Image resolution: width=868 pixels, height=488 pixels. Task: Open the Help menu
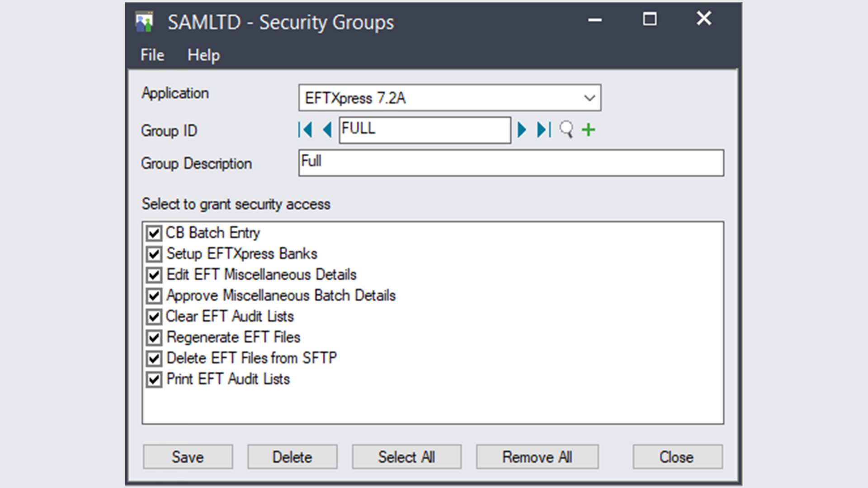[204, 55]
